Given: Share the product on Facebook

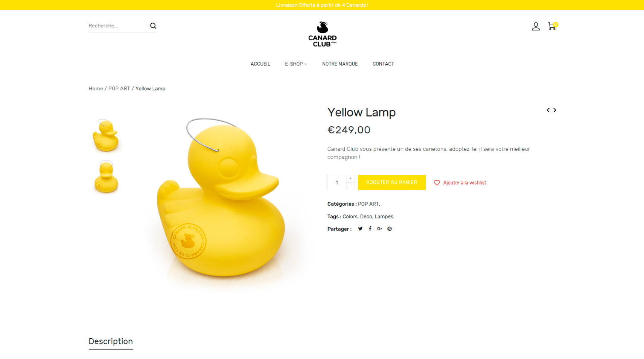Looking at the screenshot, I should pyautogui.click(x=370, y=229).
